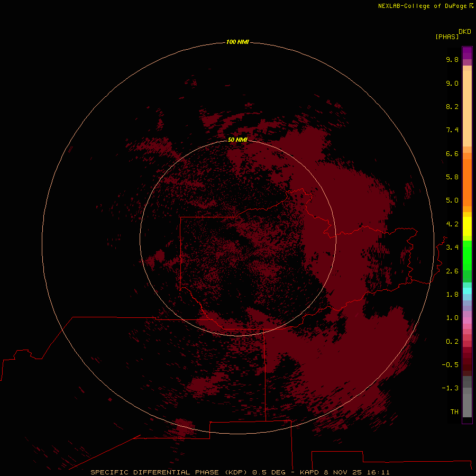Click the 6.6 legend value
The width and height of the screenshot is (476, 476).
(x=452, y=153)
